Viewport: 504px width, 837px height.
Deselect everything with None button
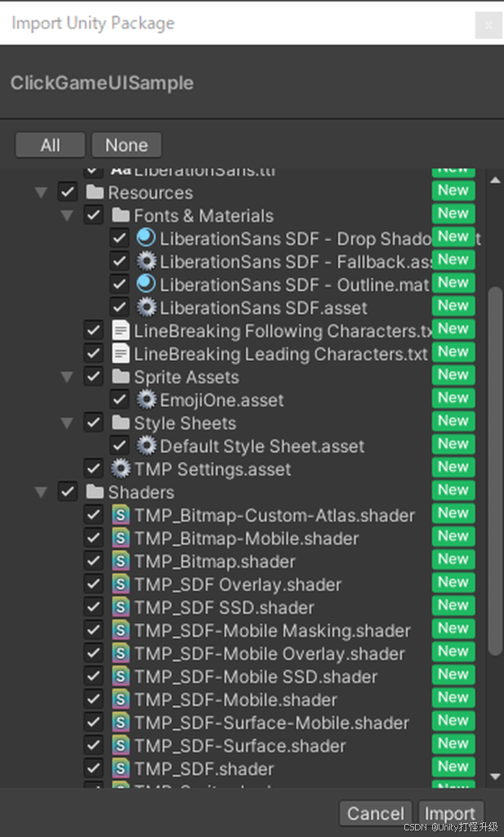tap(127, 145)
